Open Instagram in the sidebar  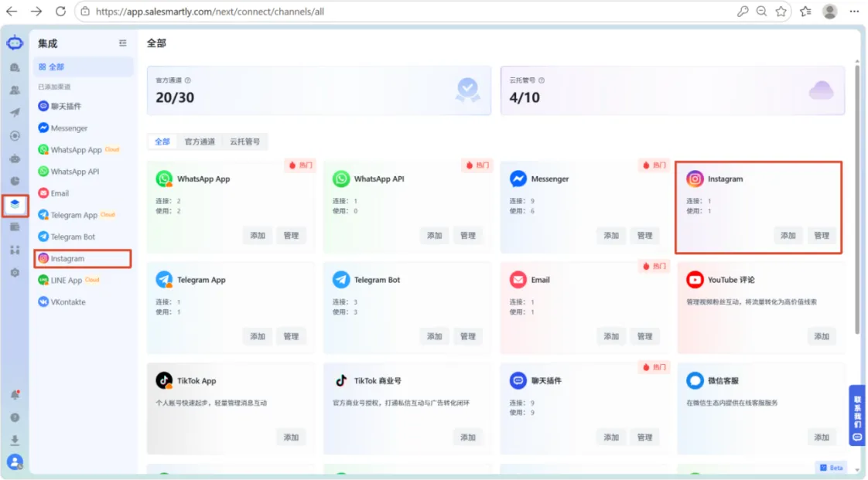83,258
